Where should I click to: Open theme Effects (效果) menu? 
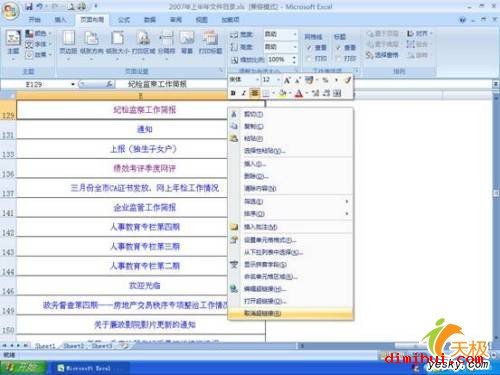[38, 55]
